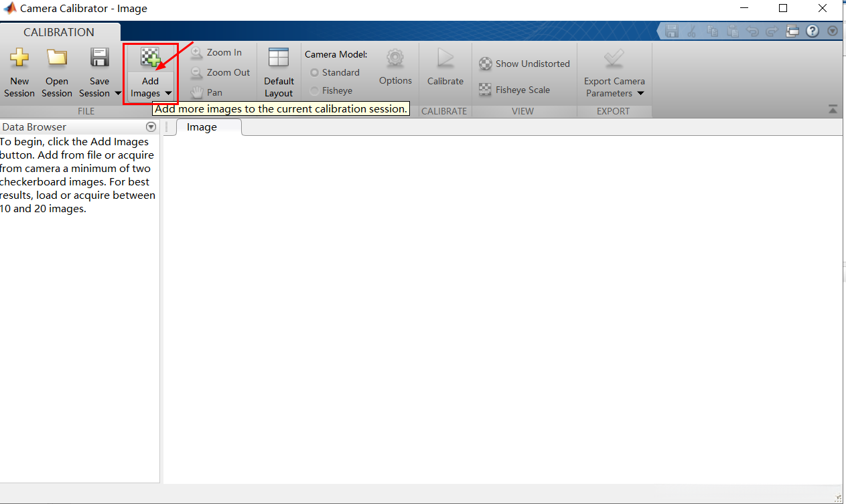The image size is (846, 504).
Task: Click the Calibrate play arrow
Action: click(x=445, y=58)
